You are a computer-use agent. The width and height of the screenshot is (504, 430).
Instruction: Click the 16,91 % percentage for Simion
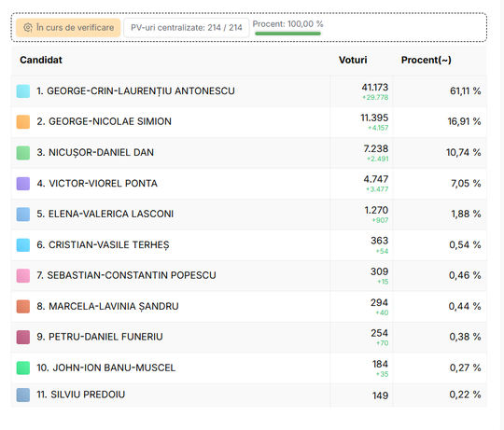[x=464, y=121]
